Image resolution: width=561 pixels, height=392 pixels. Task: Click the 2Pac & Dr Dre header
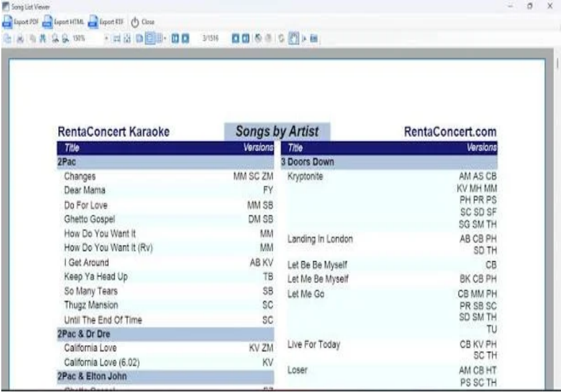coord(165,334)
